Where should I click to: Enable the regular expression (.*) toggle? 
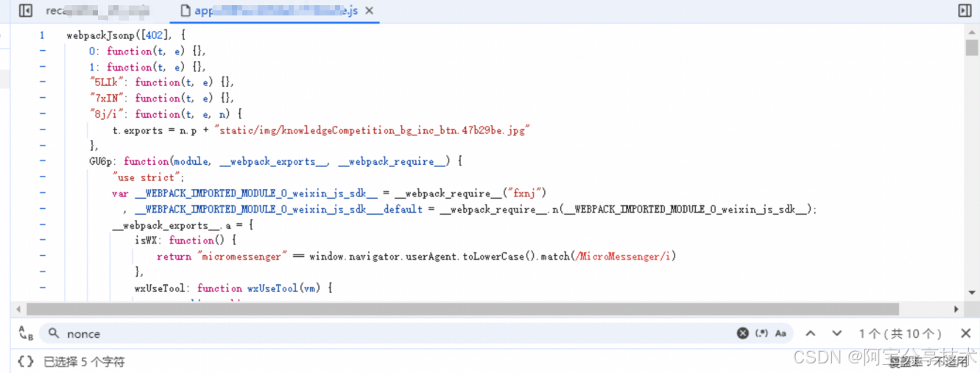pyautogui.click(x=762, y=333)
